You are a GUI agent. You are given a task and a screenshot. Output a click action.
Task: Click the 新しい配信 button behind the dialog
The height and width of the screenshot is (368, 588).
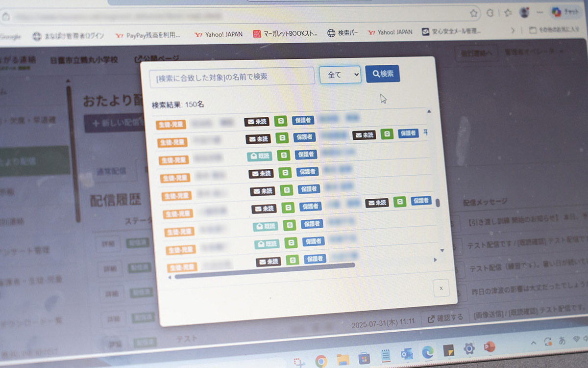(114, 124)
